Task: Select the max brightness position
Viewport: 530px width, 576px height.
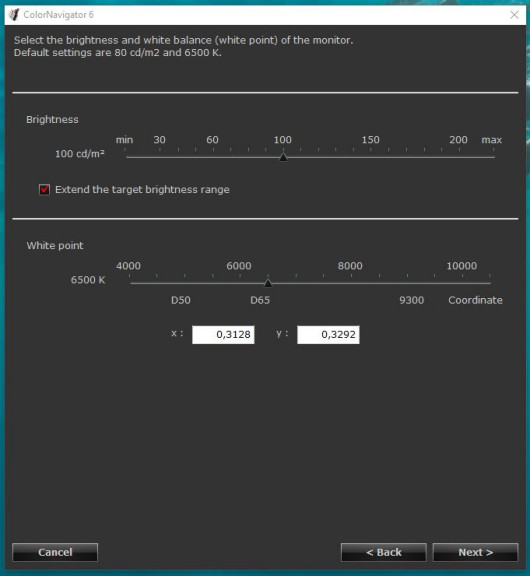Action: [x=494, y=157]
